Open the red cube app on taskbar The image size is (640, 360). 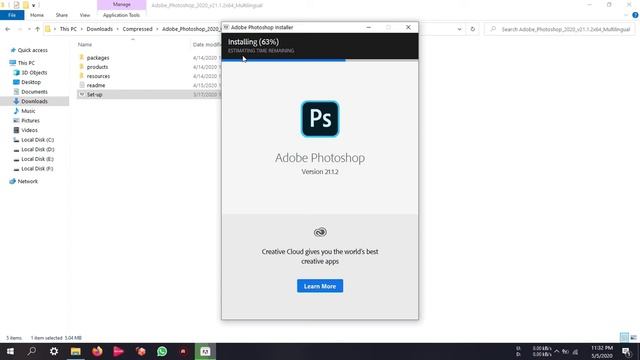tap(141, 351)
